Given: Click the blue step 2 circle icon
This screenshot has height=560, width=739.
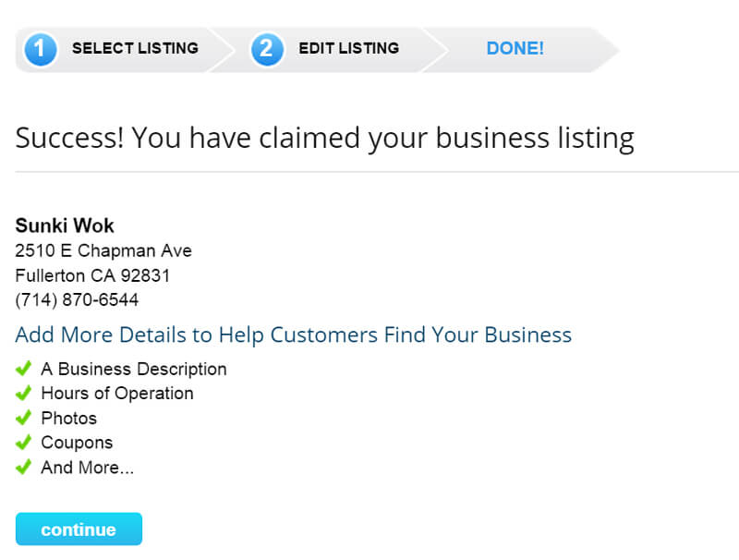Looking at the screenshot, I should pyautogui.click(x=267, y=49).
